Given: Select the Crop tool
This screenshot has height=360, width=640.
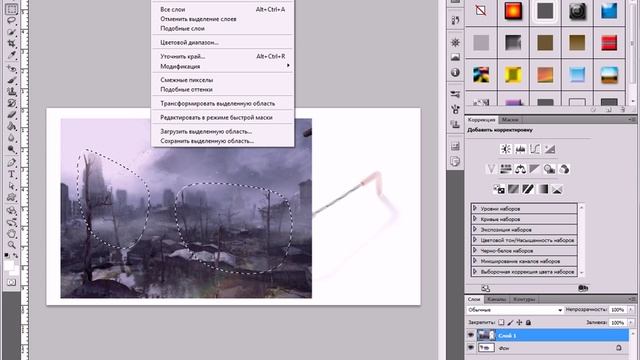Looking at the screenshot, I should [x=11, y=43].
